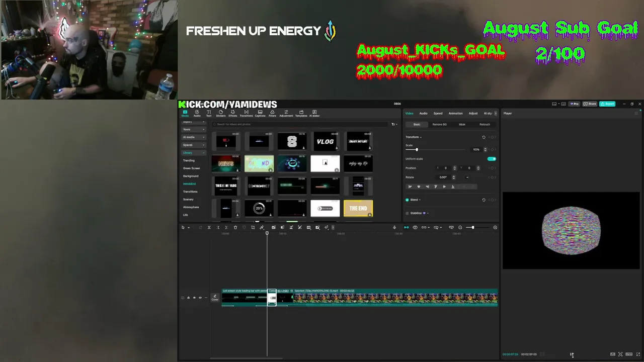Open the Templates panel icon
This screenshot has height=362, width=644.
(301, 113)
